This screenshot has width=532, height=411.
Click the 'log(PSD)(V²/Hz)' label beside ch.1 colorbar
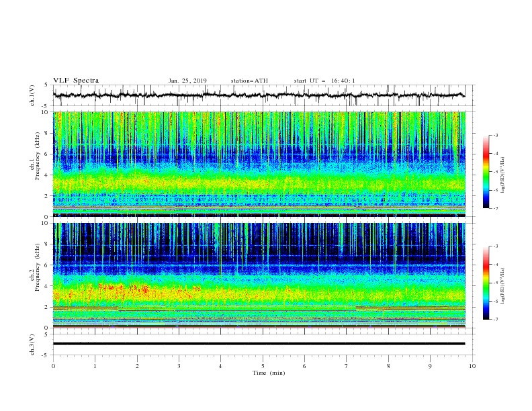point(503,175)
